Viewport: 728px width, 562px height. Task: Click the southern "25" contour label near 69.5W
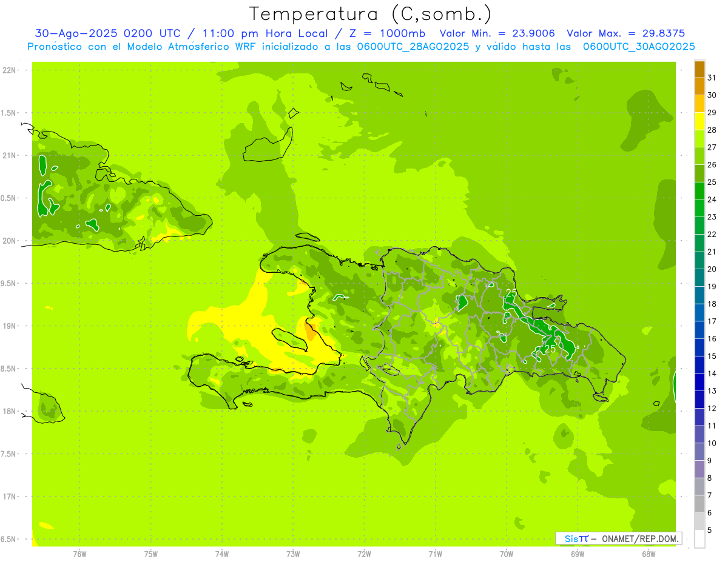coord(550,349)
